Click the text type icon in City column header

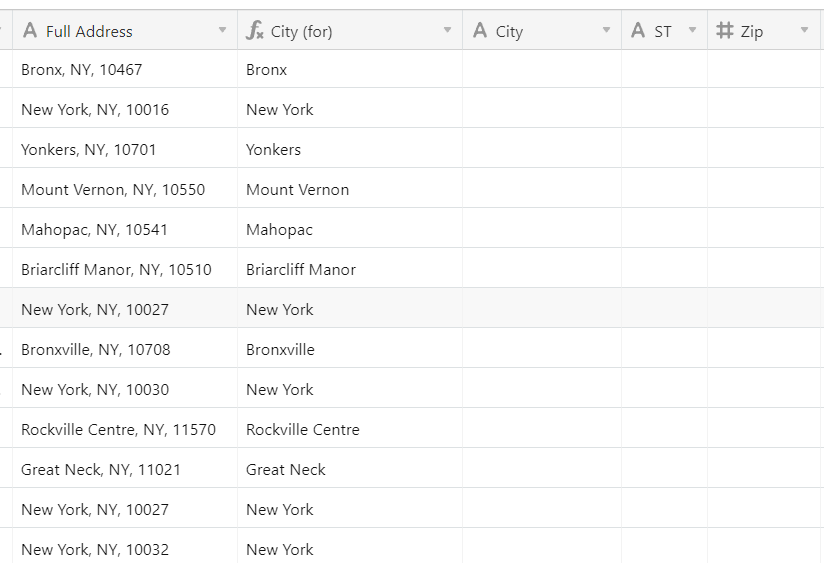pos(480,30)
